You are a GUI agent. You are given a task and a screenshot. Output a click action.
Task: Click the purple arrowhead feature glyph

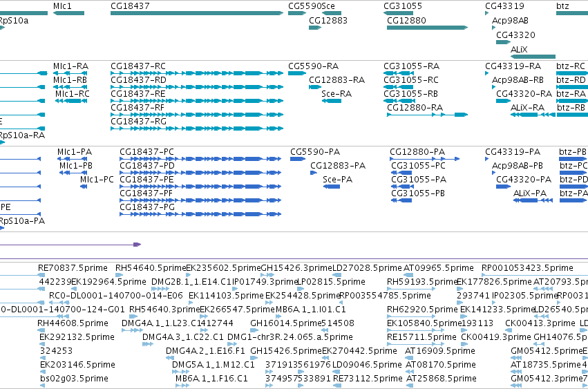tap(137, 245)
